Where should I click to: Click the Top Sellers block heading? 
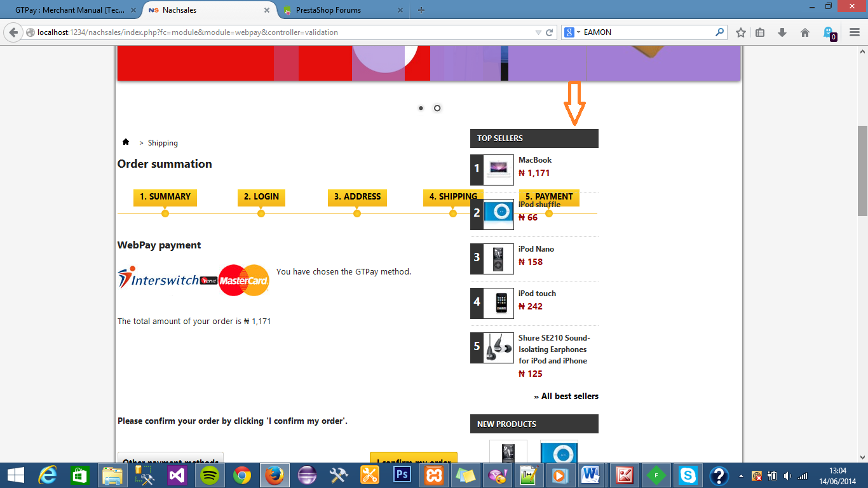tap(534, 139)
